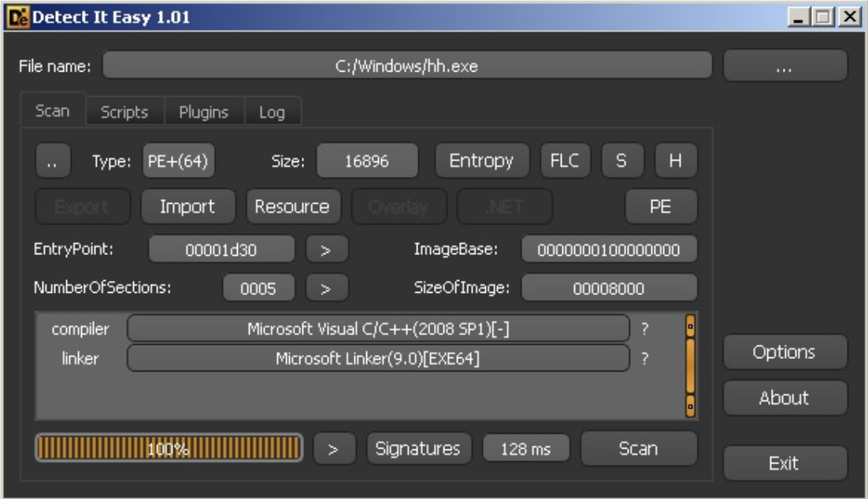The image size is (868, 499).
Task: Click the linker label text
Action: click(80, 358)
